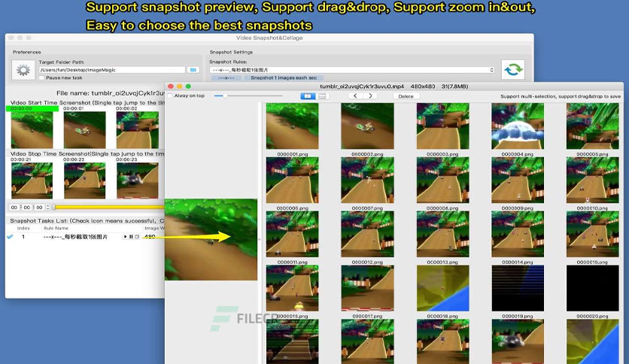This screenshot has width=629, height=364.
Task: Select snapshot 0000005.png
Action: click(x=592, y=126)
